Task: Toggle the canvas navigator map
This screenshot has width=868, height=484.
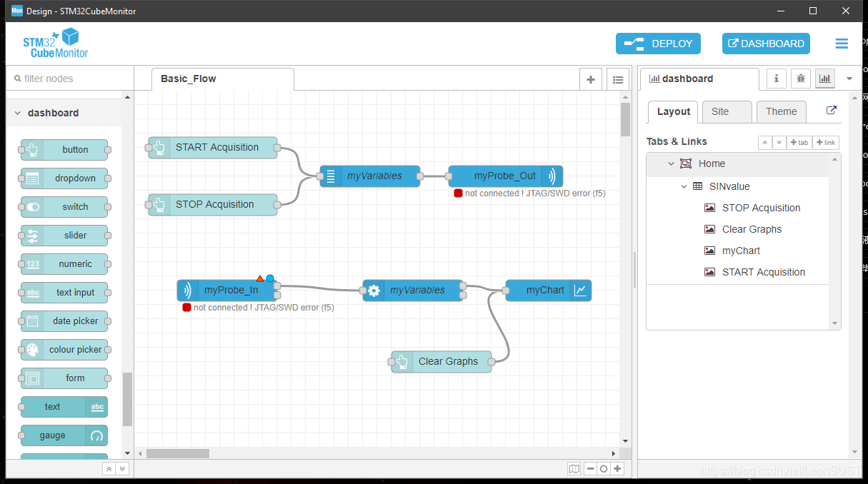Action: click(x=574, y=469)
